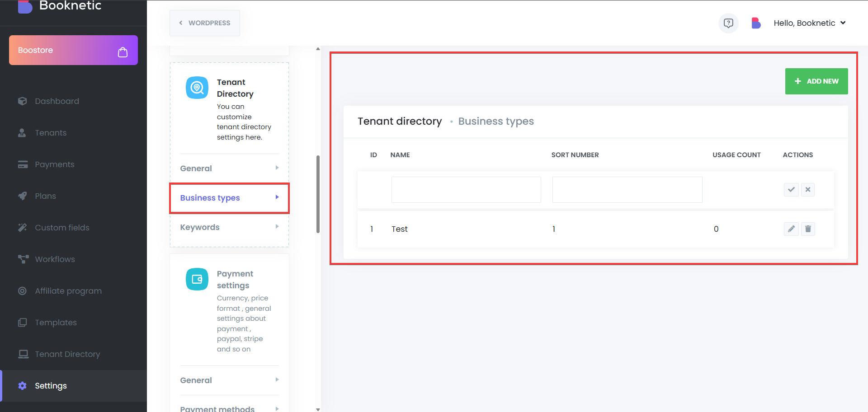Expand the Business types arrow
Viewport: 868px width, 412px height.
[x=277, y=197]
